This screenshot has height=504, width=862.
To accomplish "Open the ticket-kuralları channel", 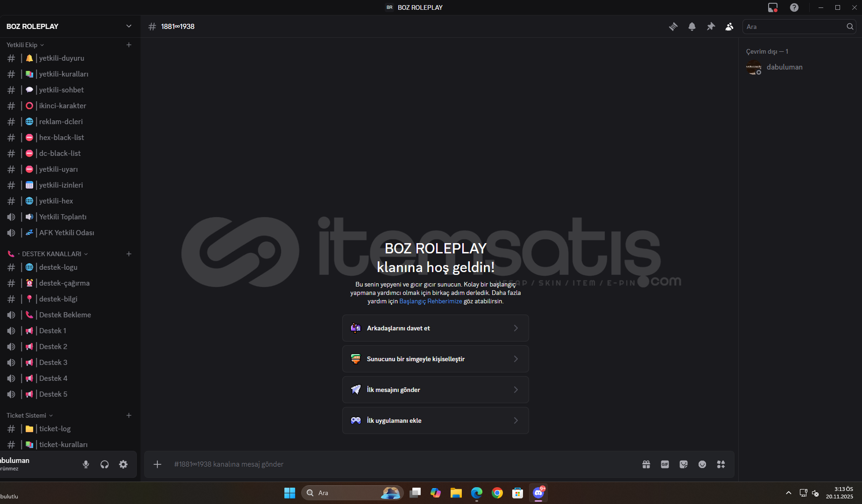I will pos(69,445).
